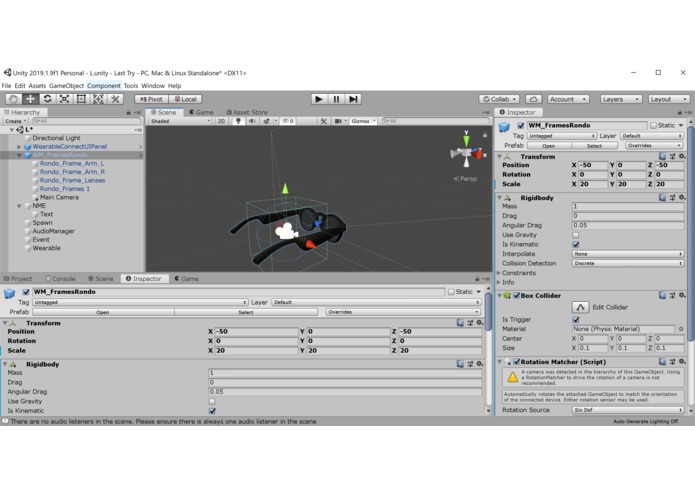Toggle scene audio speaker icon
The image size is (695, 494).
click(252, 121)
